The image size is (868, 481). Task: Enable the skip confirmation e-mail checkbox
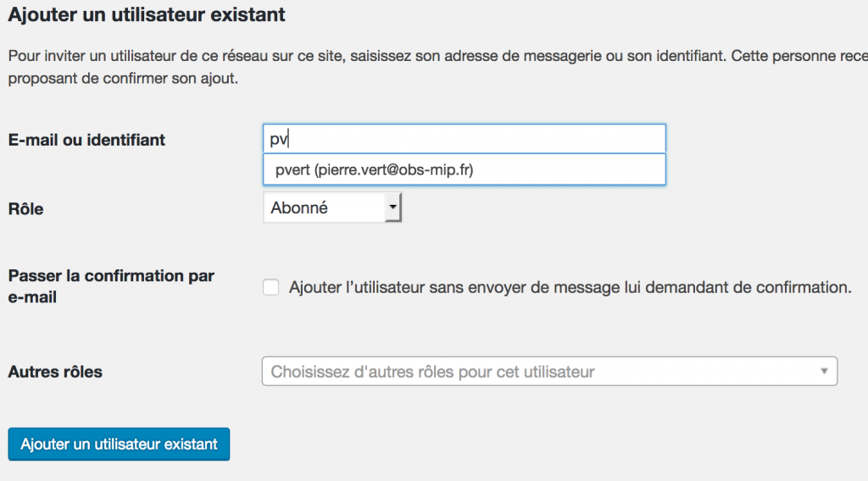click(x=270, y=287)
